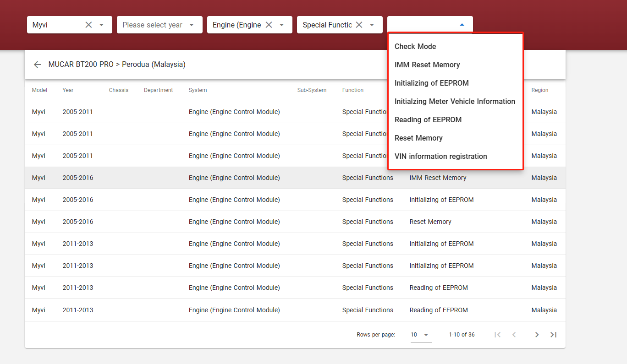Click the 1-10 of 36 pagination text
Image resolution: width=627 pixels, height=364 pixels.
click(x=462, y=335)
